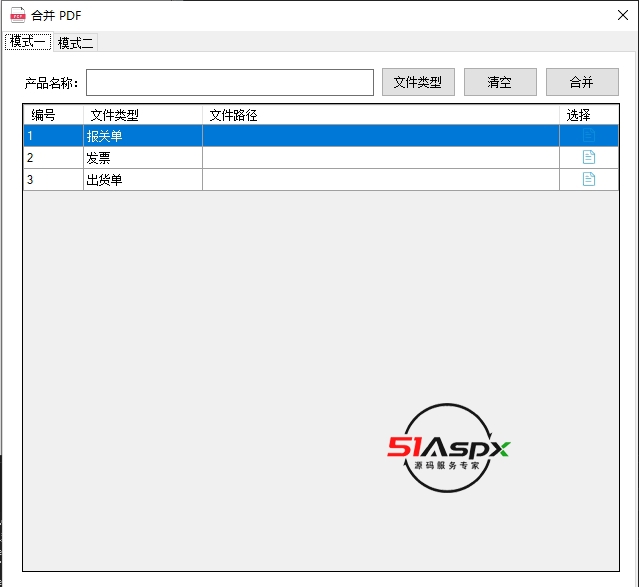The height and width of the screenshot is (587, 639).
Task: Click the 合并 button
Action: (x=582, y=82)
